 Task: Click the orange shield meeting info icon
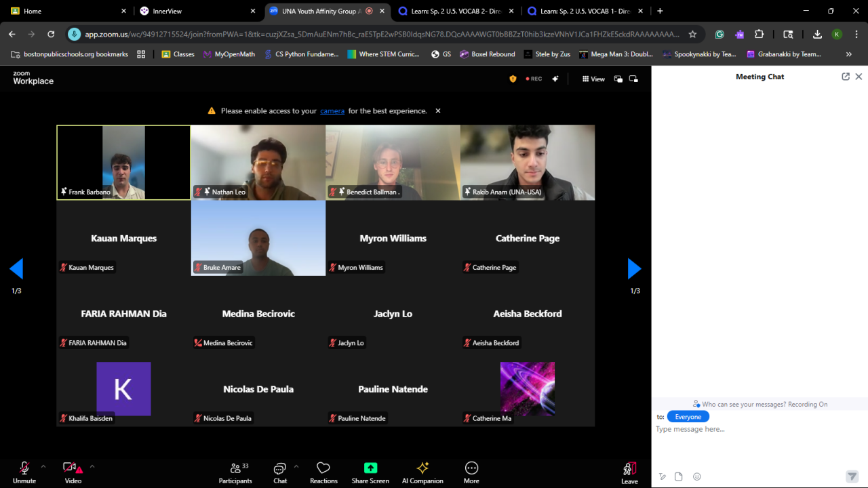[513, 79]
